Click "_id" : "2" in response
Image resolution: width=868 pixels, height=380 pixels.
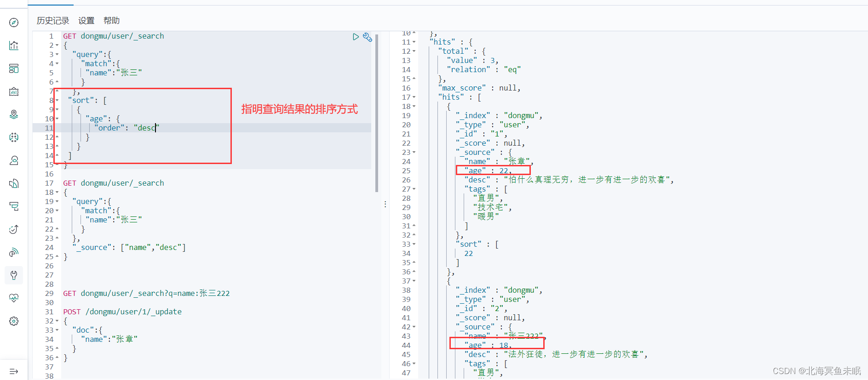tap(482, 308)
